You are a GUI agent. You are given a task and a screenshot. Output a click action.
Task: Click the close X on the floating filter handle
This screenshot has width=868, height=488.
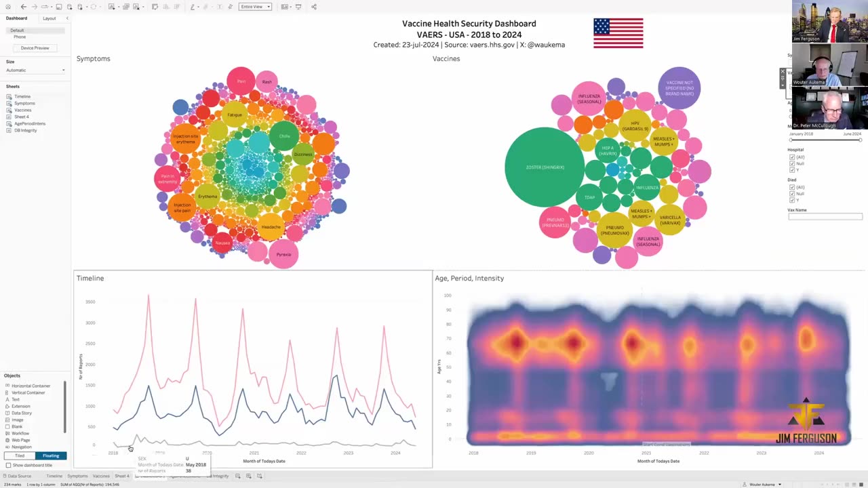coord(783,71)
